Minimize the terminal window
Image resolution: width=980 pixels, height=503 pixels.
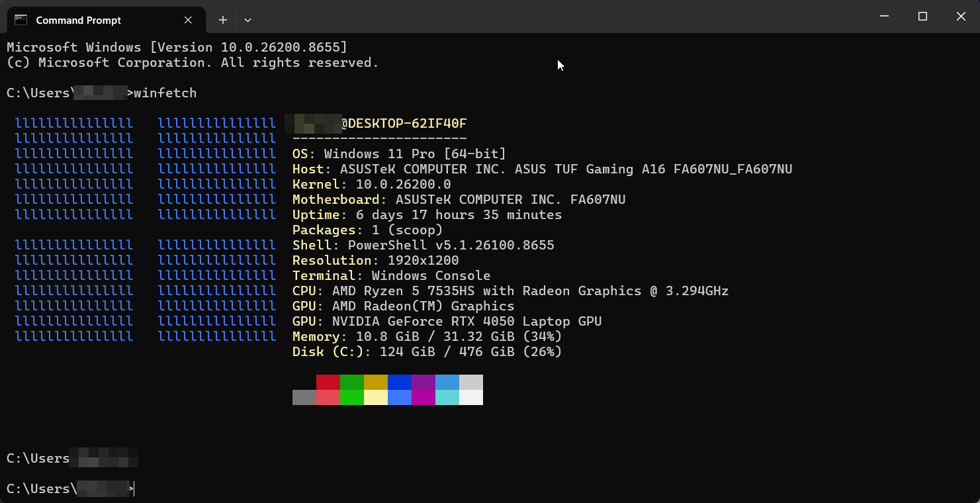pyautogui.click(x=885, y=17)
